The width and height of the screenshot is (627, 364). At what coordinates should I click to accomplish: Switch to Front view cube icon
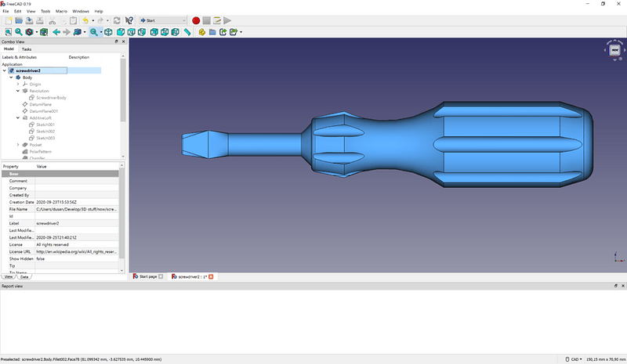pyautogui.click(x=121, y=32)
